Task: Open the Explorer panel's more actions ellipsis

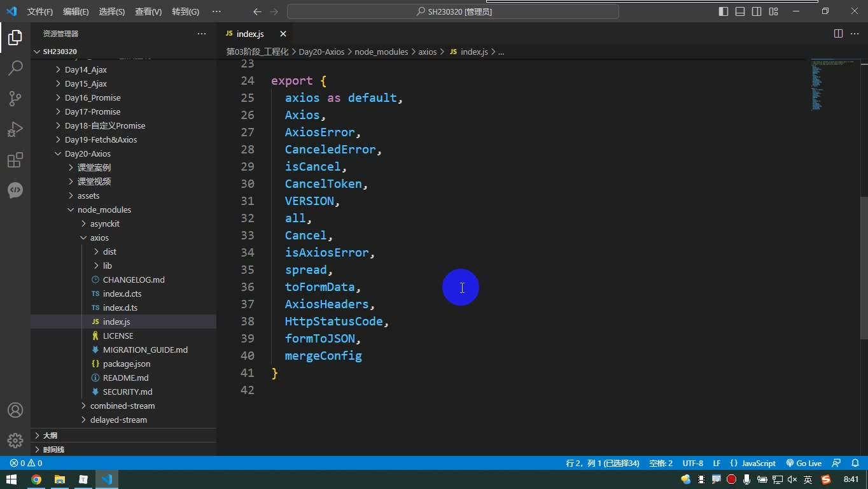Action: point(202,34)
